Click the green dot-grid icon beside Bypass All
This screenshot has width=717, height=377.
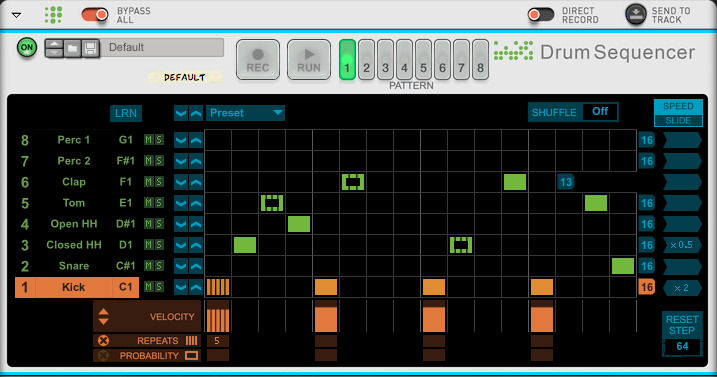54,15
